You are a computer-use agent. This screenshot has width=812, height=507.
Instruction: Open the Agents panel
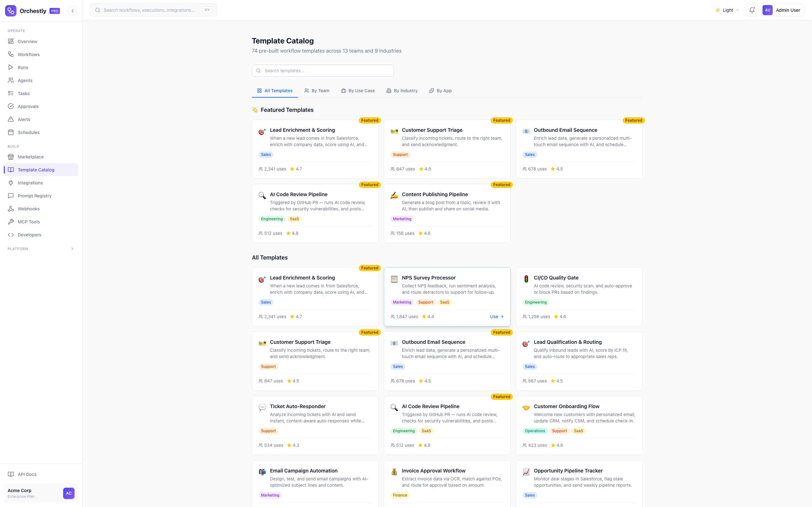[25, 80]
